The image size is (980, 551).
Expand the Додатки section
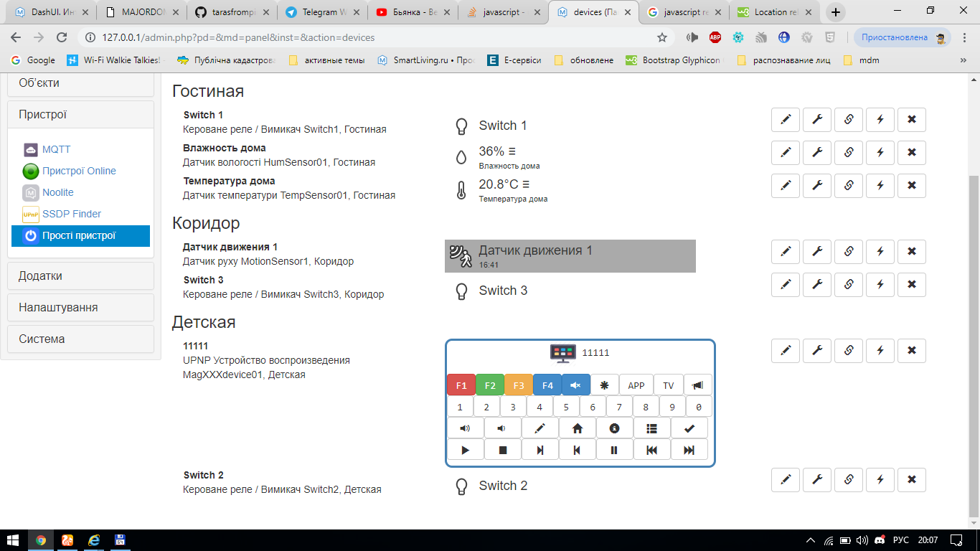(80, 275)
